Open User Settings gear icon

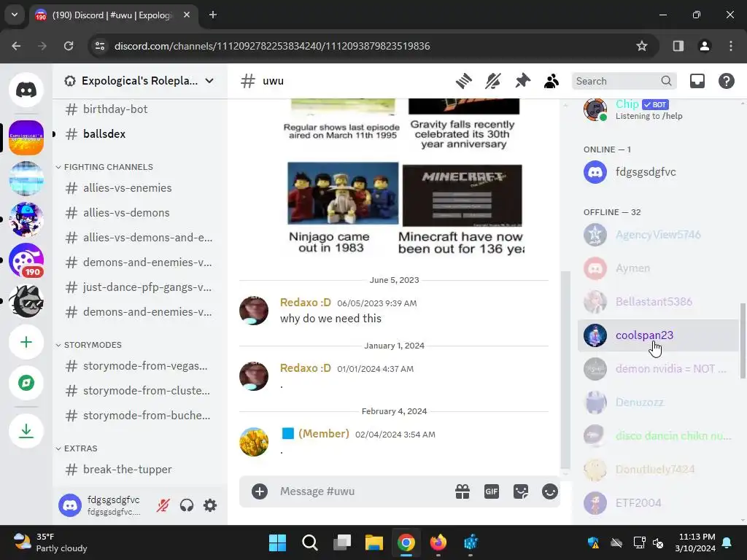[210, 505]
